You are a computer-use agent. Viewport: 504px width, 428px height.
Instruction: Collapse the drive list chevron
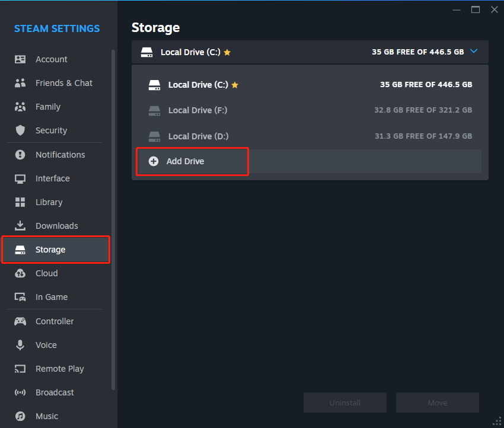pyautogui.click(x=473, y=52)
